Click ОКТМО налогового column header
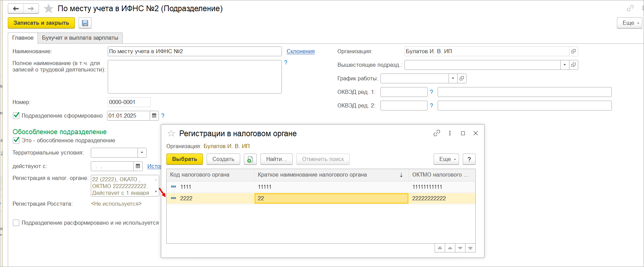Image resolution: width=644 pixels, height=267 pixels. (442, 175)
